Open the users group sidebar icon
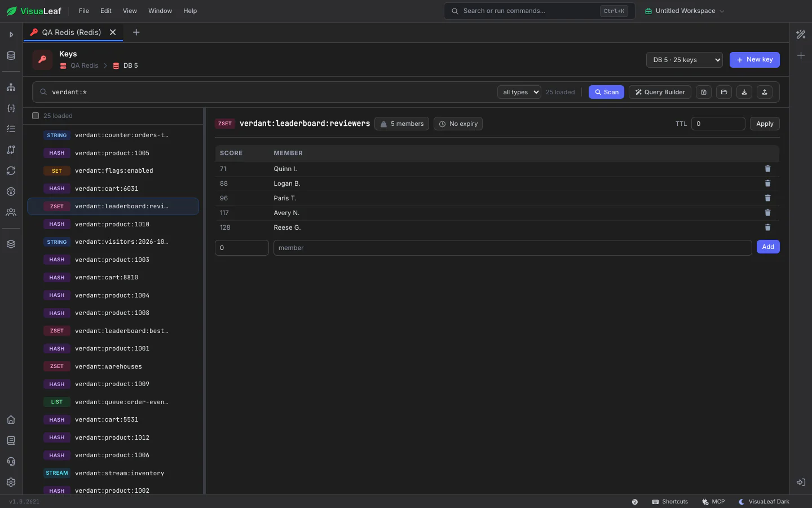 click(x=11, y=213)
